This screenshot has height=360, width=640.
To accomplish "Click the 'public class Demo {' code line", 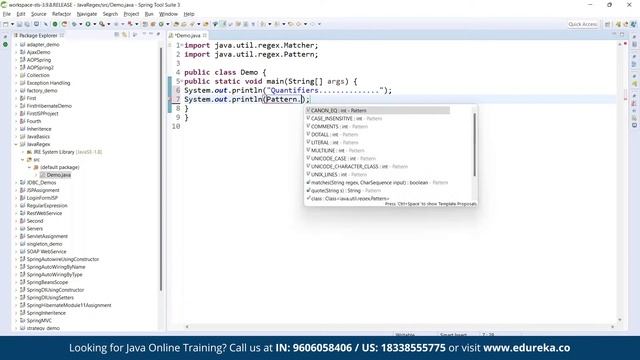I will click(x=225, y=72).
